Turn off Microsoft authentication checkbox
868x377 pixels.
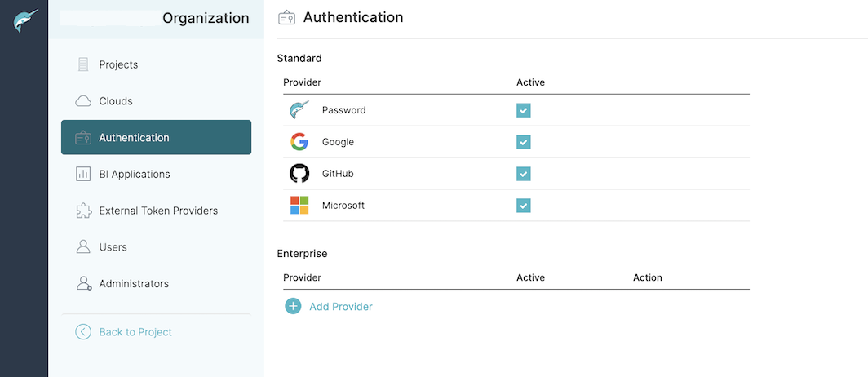coord(524,206)
